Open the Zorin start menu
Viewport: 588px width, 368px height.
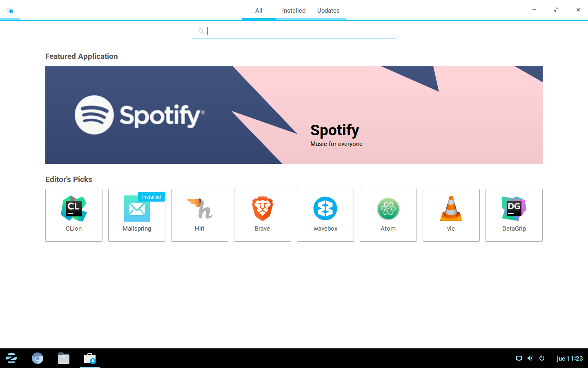point(11,359)
